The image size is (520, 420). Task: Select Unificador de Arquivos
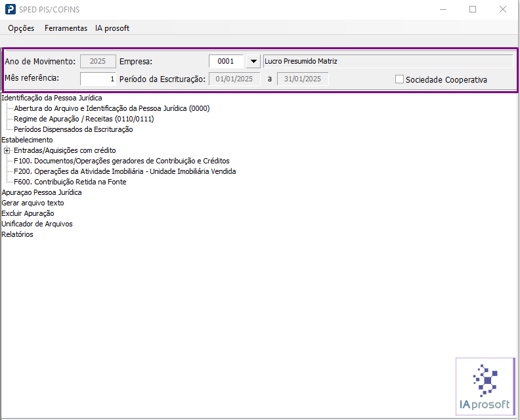(x=37, y=224)
